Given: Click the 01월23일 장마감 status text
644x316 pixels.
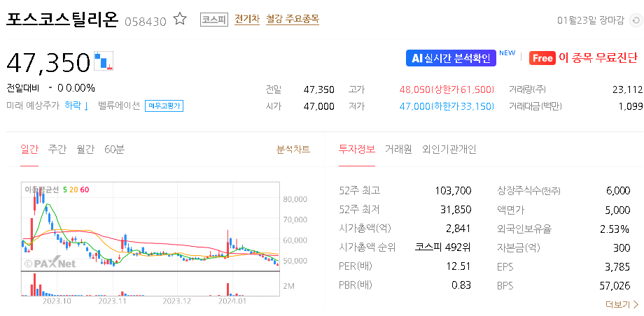Looking at the screenshot, I should (x=591, y=20).
